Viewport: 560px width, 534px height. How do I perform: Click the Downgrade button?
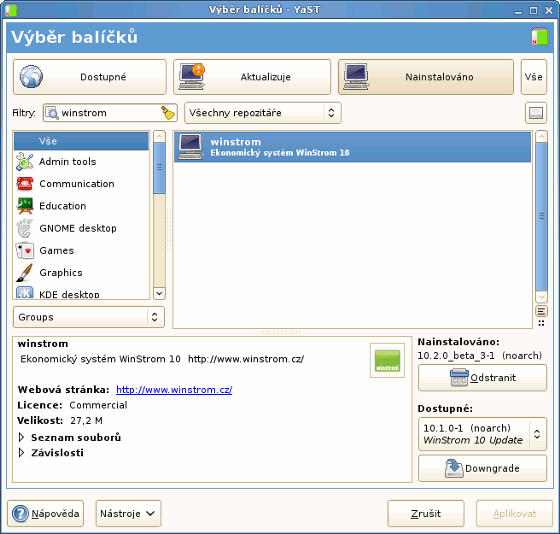(482, 468)
